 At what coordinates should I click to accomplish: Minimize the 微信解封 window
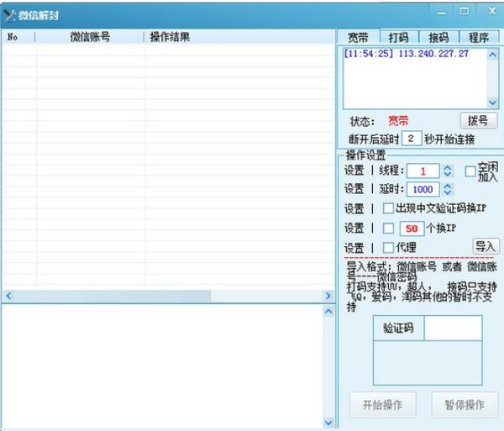click(x=441, y=12)
